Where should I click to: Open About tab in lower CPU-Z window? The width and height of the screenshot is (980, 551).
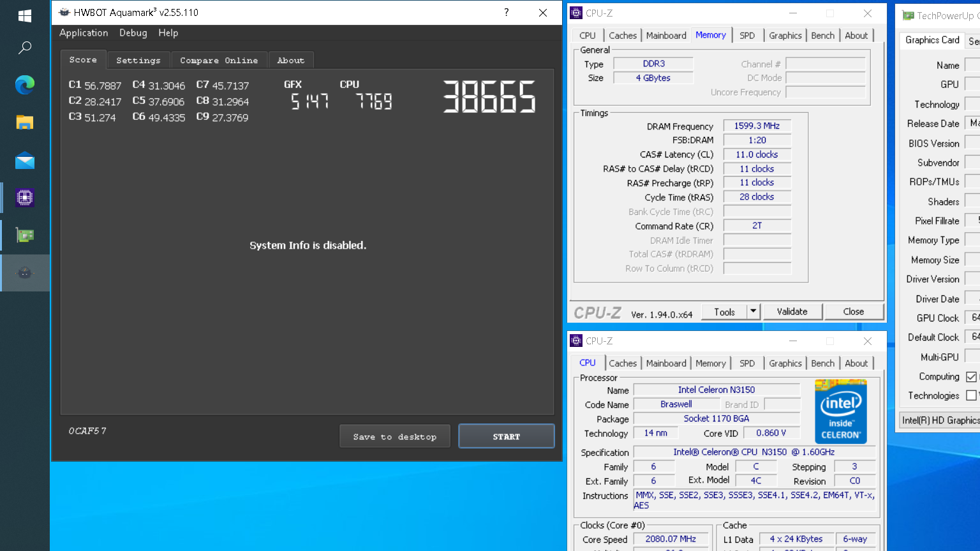tap(856, 364)
